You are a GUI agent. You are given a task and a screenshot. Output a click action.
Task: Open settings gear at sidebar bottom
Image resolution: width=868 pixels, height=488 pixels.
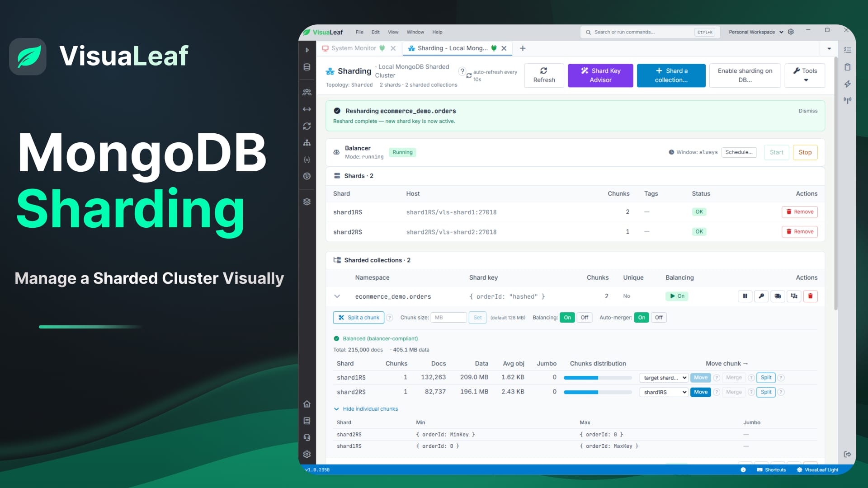[x=307, y=454]
